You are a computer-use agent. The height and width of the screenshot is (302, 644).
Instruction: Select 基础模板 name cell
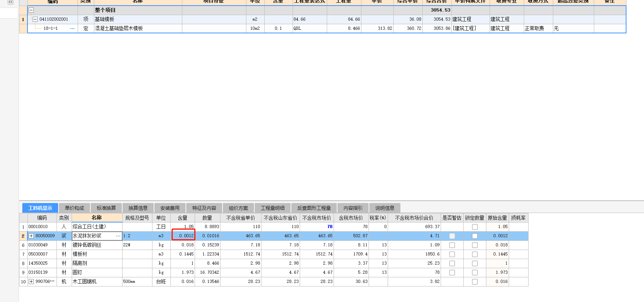[138, 19]
